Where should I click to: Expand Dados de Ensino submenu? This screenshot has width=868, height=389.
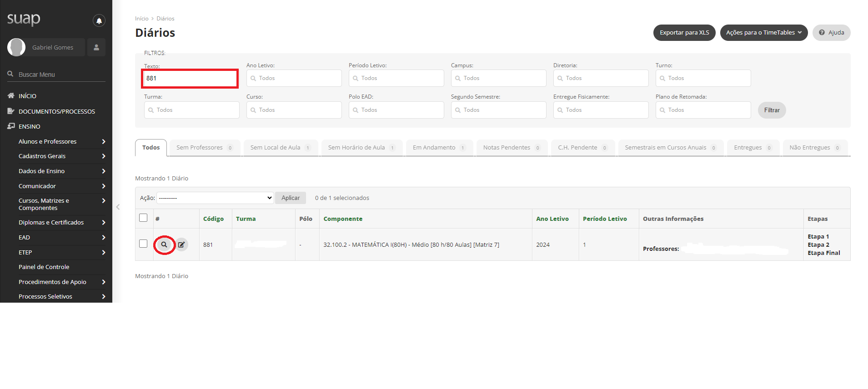tap(62, 171)
